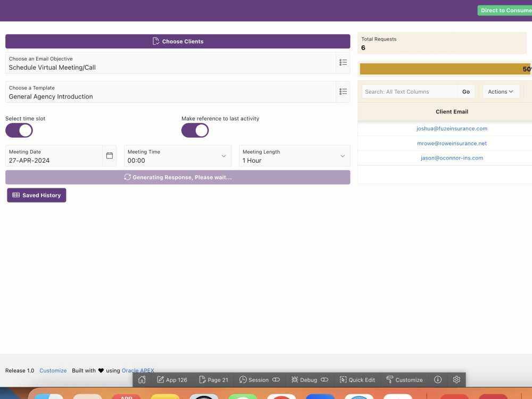
Task: Open mrowe@roweinsurance.net email link
Action: click(x=452, y=143)
